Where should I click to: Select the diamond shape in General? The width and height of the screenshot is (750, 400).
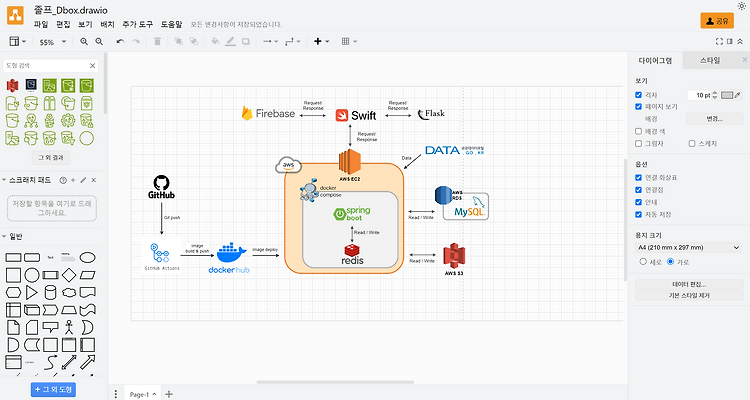(69, 275)
